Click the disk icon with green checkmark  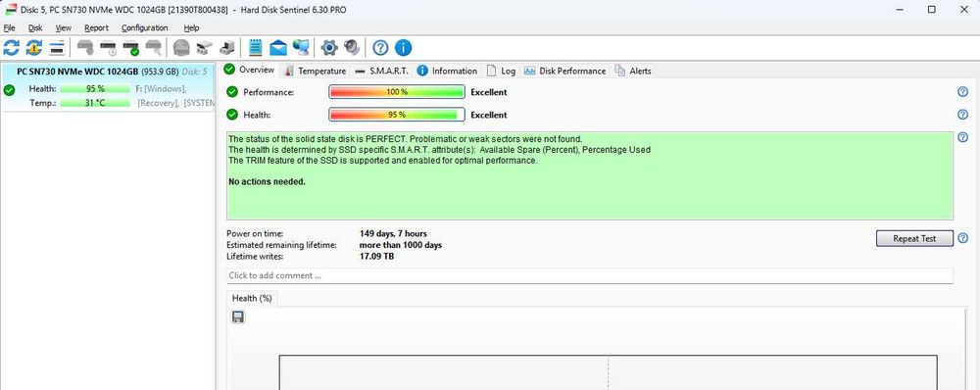[x=130, y=47]
